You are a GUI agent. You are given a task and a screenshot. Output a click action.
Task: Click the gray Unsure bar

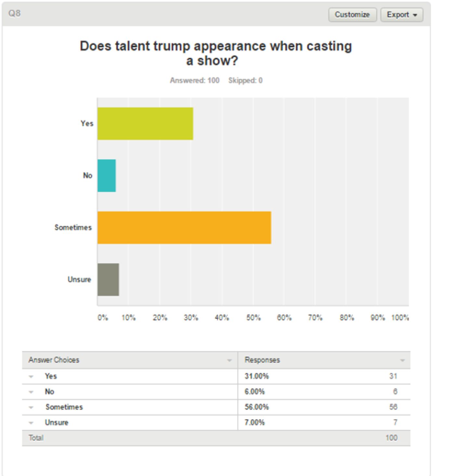coord(108,279)
